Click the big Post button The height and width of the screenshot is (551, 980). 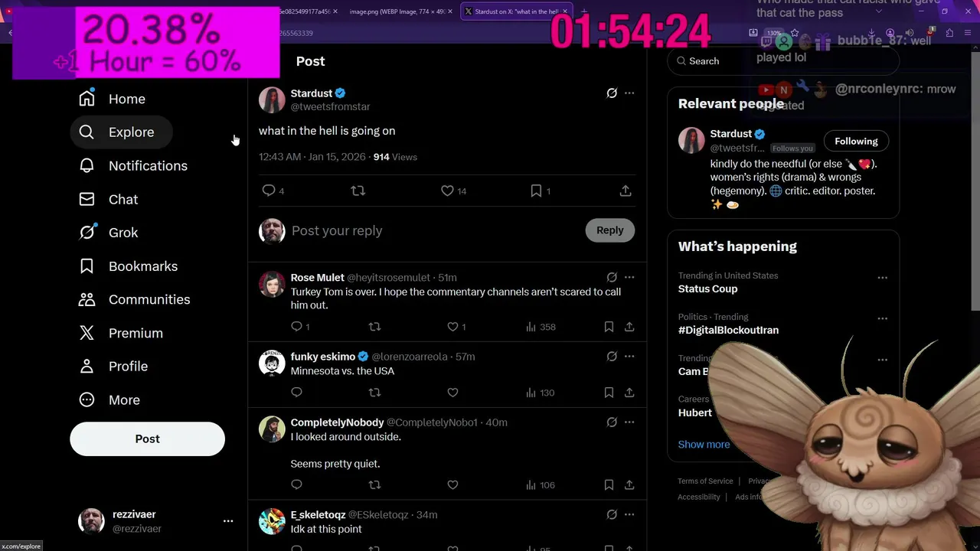coord(147,439)
